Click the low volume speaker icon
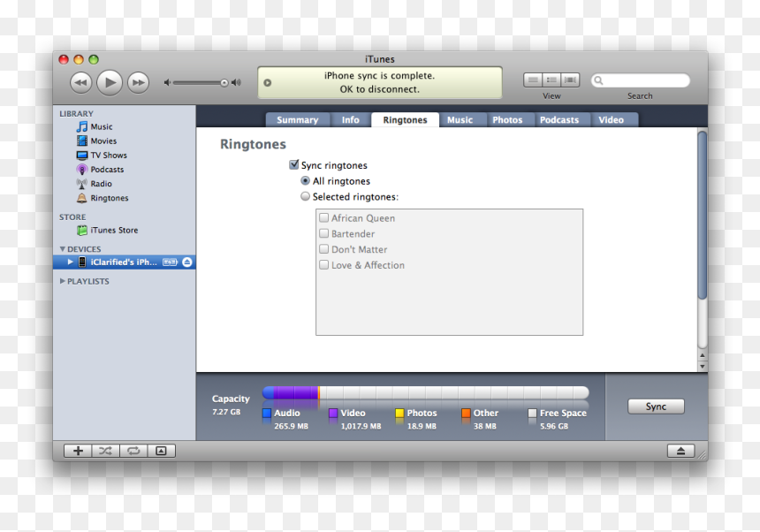This screenshot has width=760, height=532. point(167,83)
